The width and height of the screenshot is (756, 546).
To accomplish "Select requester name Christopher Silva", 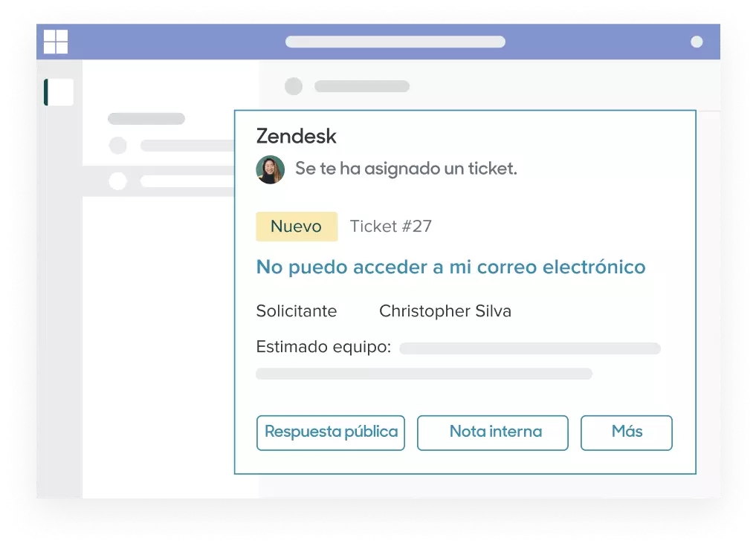I will click(x=445, y=311).
